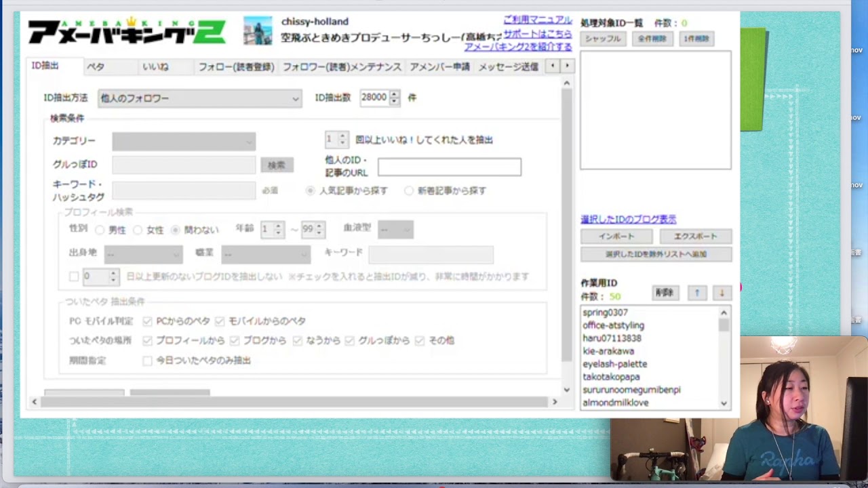Click the インポート button

click(616, 237)
